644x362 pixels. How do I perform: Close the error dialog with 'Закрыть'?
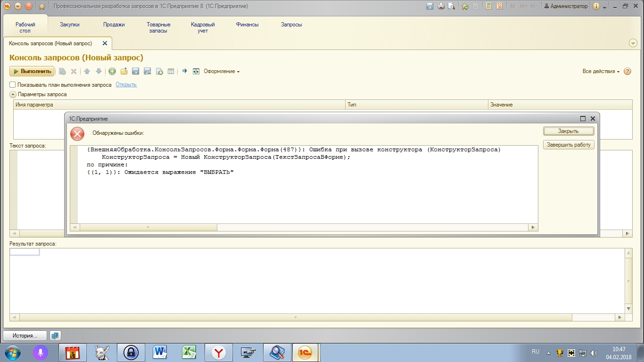click(569, 131)
